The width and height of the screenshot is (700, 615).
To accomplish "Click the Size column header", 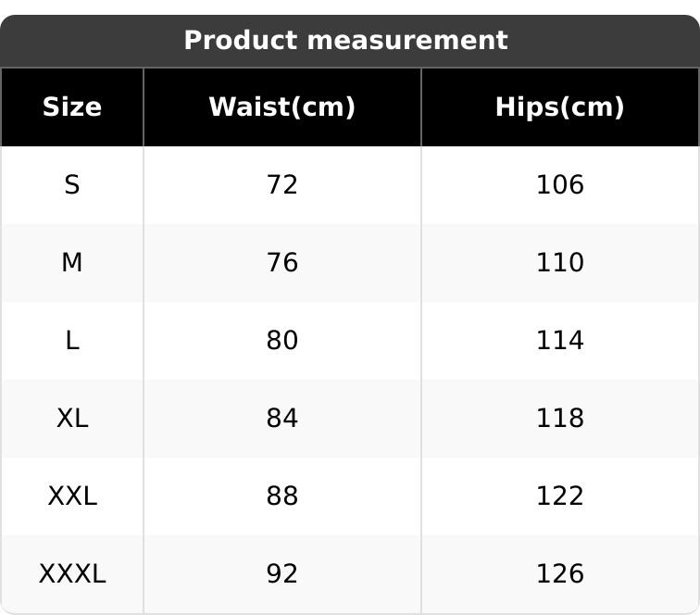I will pos(72,107).
